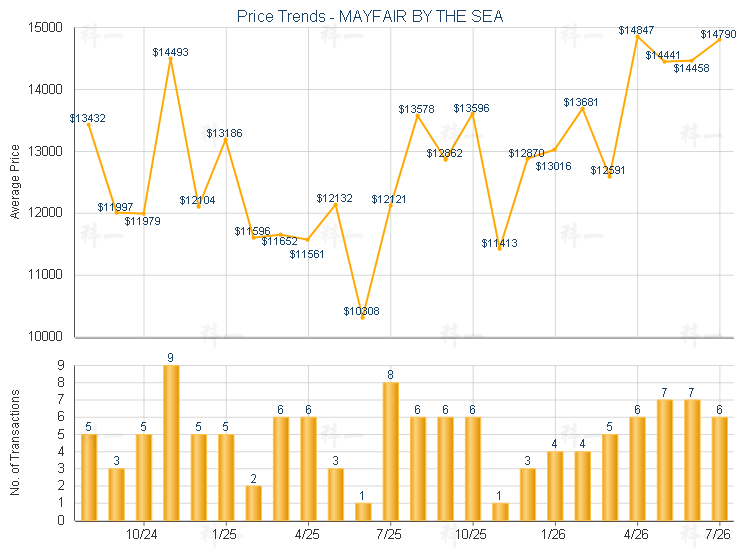Viewport: 740px width, 550px height.
Task: Select the $13596 data point
Action: tap(472, 114)
